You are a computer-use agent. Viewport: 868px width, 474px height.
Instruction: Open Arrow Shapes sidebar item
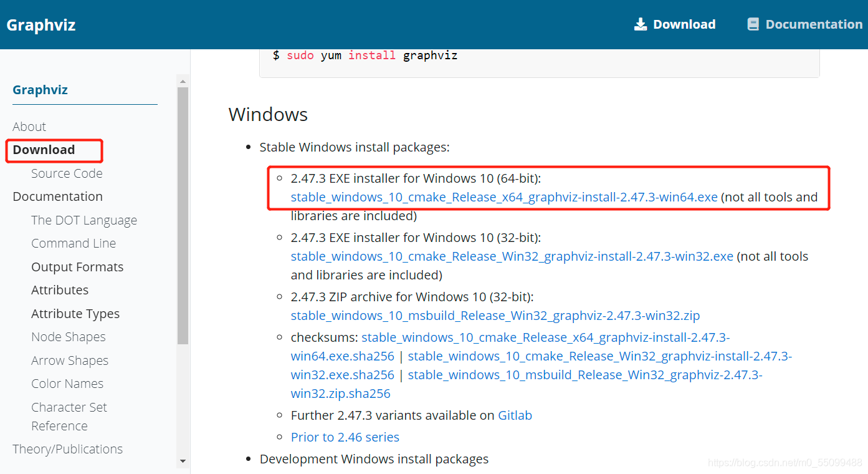click(70, 360)
